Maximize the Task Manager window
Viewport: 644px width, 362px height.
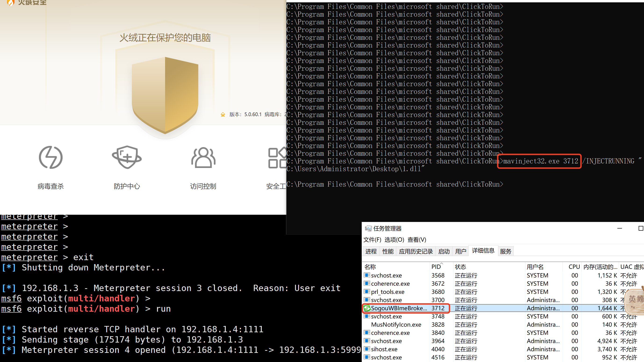[641, 228]
